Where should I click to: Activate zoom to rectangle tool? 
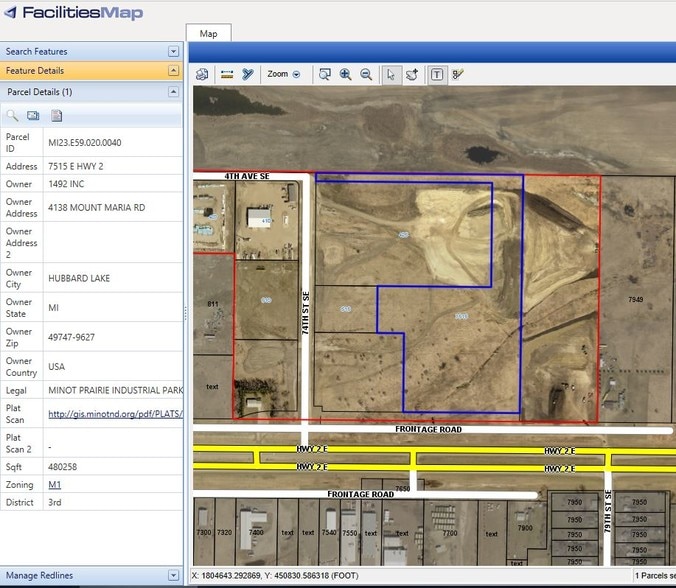click(x=325, y=74)
